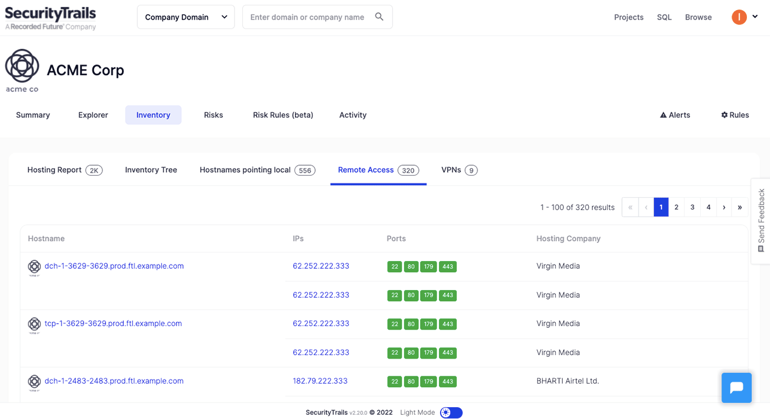Click the IPs column header

tap(298, 238)
